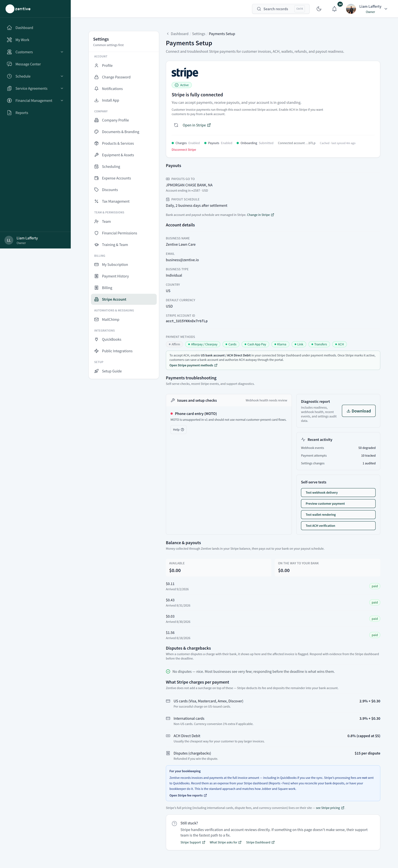Click the Open in Stripe link

197,125
